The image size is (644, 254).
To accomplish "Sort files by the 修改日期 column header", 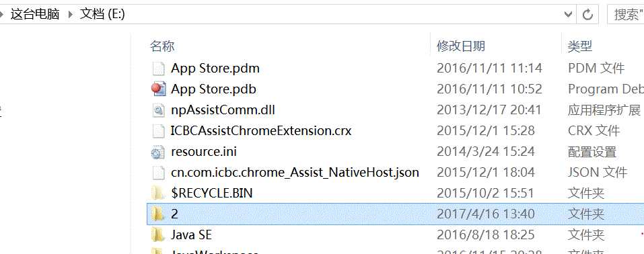I will pyautogui.click(x=461, y=46).
